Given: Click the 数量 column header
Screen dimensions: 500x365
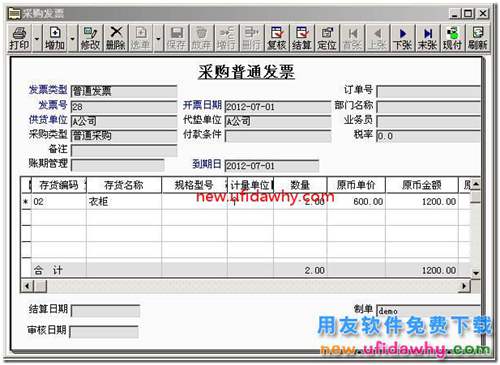Looking at the screenshot, I should (300, 185).
